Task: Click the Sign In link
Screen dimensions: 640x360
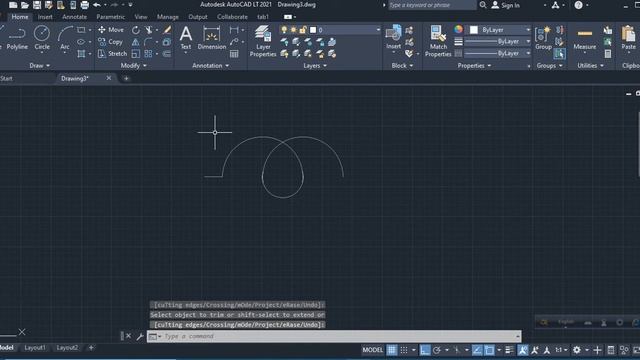Action: [506, 5]
